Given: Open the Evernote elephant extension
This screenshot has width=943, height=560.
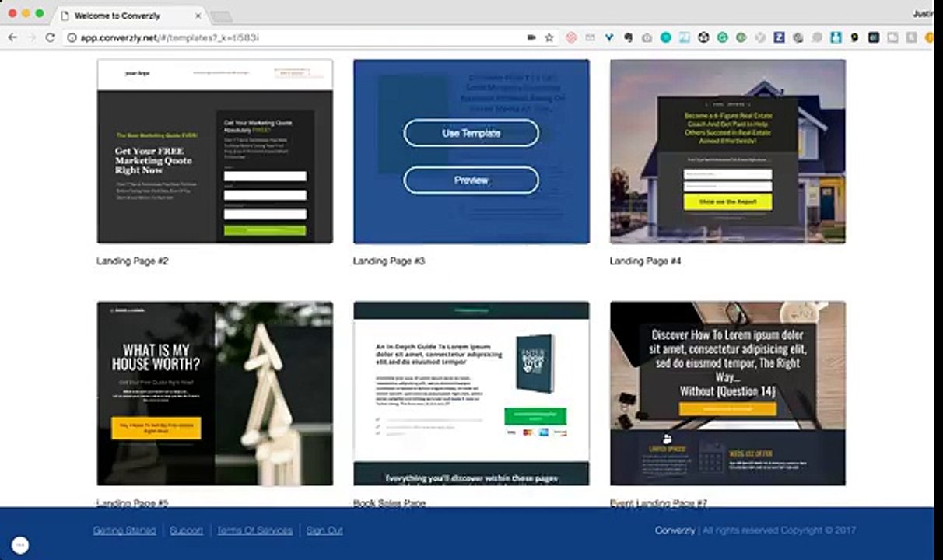Looking at the screenshot, I should click(628, 37).
